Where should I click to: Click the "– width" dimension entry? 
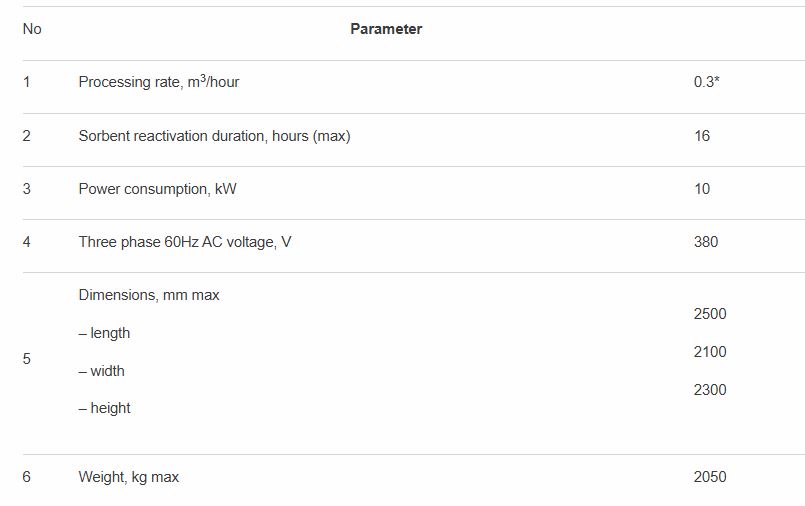click(x=102, y=371)
